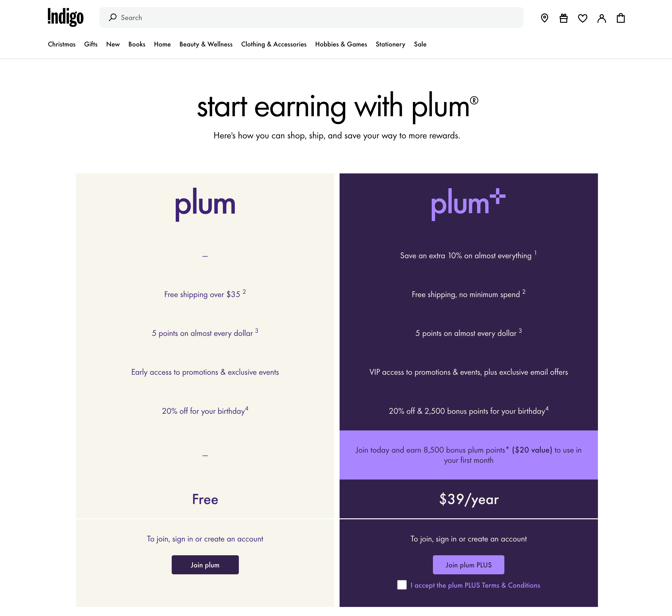
Task: Click the gift/registry icon
Action: [564, 18]
